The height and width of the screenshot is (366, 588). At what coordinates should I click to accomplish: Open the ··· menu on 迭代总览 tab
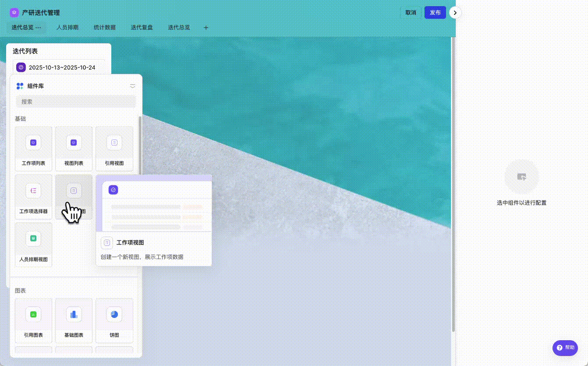pyautogui.click(x=38, y=28)
